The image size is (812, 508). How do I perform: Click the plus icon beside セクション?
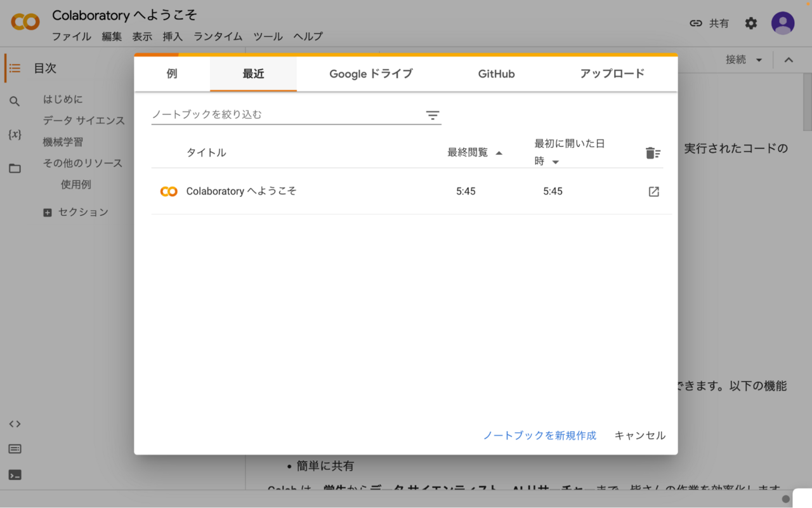48,213
